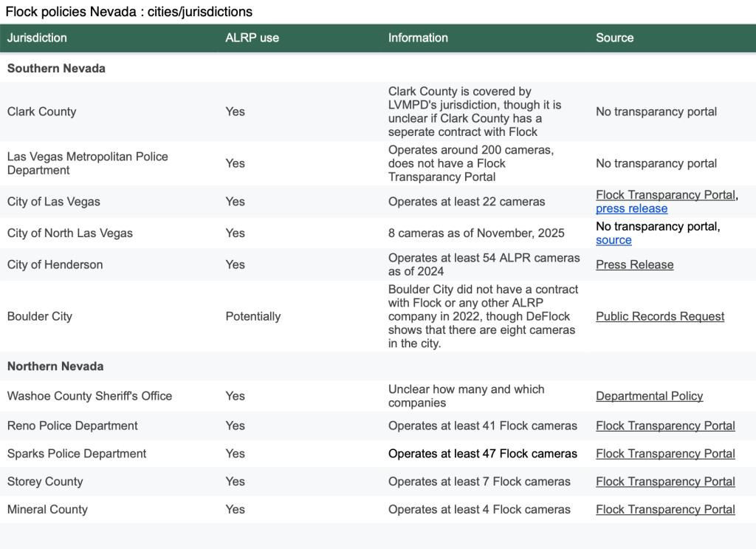This screenshot has height=549, width=756.
Task: Select the Northern Nevada section row
Action: coord(378,366)
